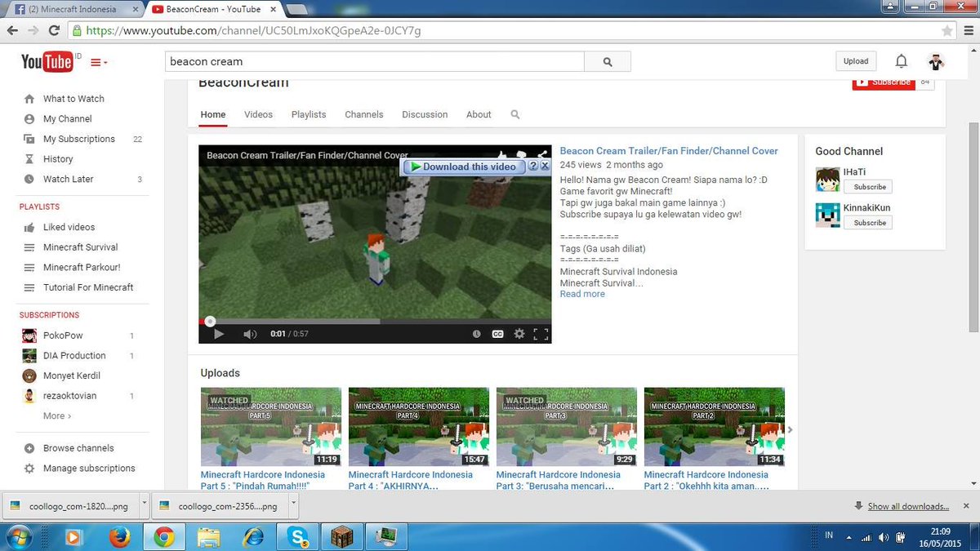The image size is (980, 551).
Task: Click Download this video button
Action: coord(463,167)
